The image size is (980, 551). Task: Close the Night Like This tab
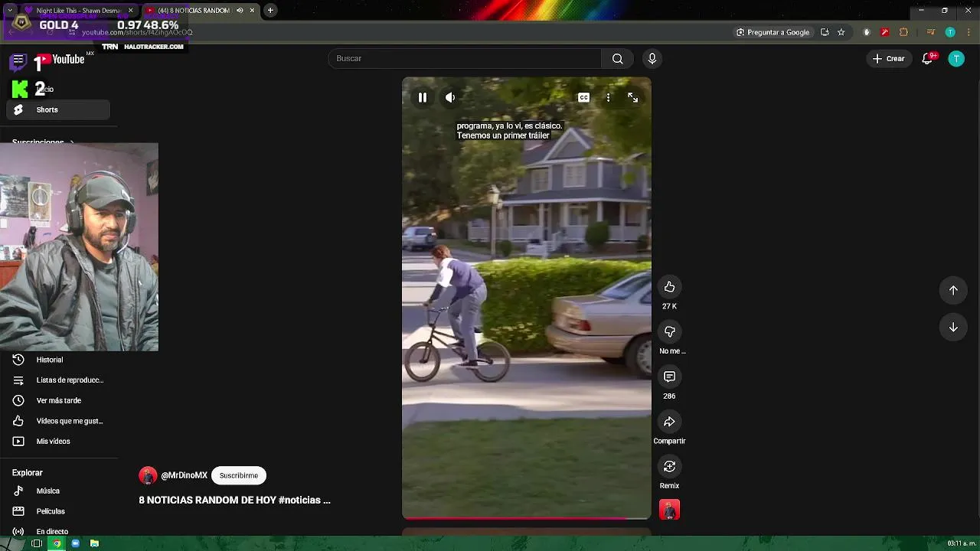point(130,11)
